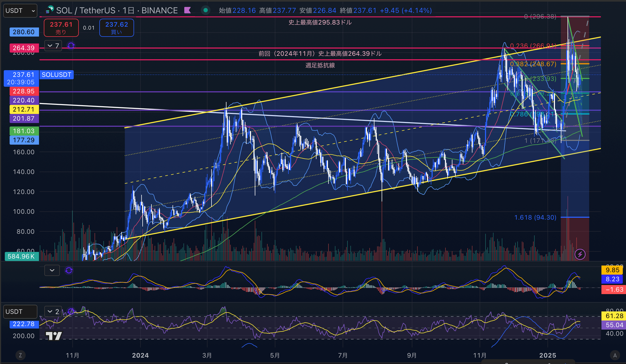
Task: Click the 181.03 green price label
Action: (x=24, y=131)
